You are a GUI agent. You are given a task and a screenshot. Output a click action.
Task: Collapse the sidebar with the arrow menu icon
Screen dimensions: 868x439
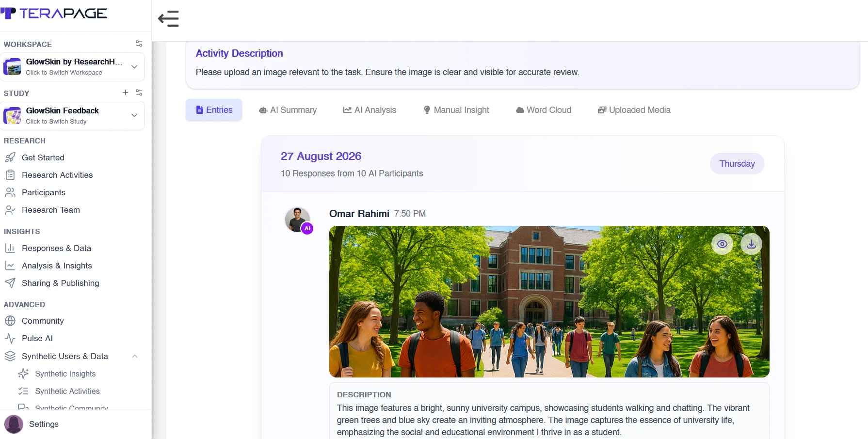[168, 19]
